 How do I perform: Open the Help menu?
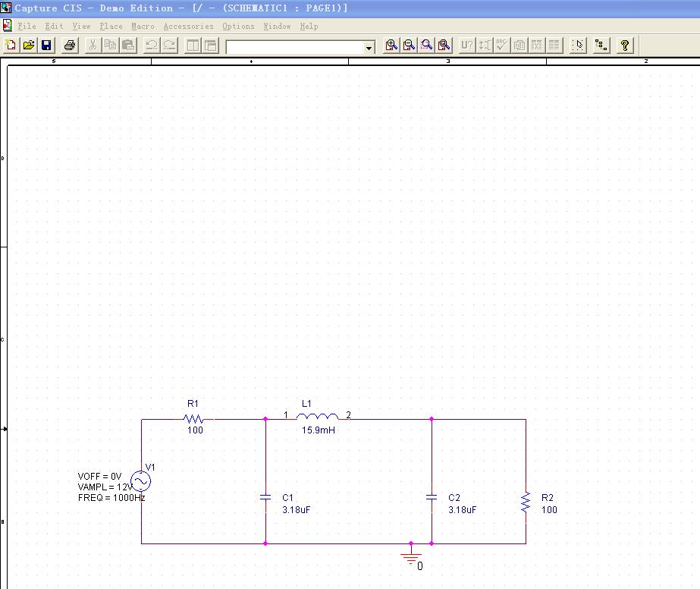(309, 26)
